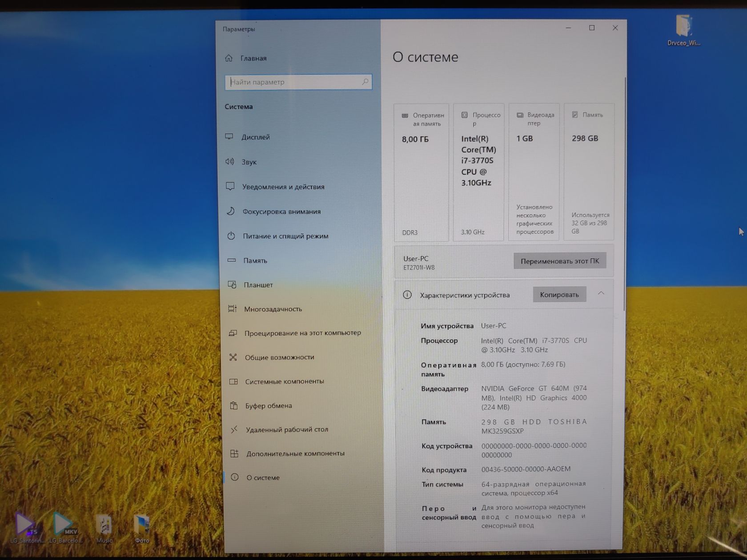Collapse Характеристики устройства section chevron
The height and width of the screenshot is (560, 747).
point(601,293)
